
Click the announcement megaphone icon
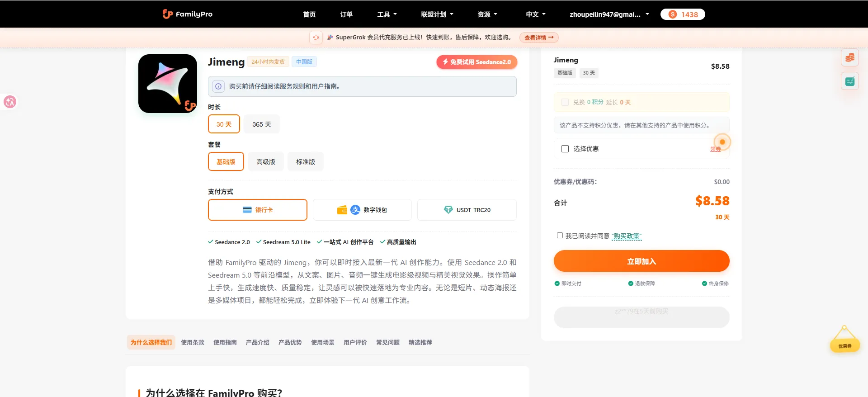point(316,38)
